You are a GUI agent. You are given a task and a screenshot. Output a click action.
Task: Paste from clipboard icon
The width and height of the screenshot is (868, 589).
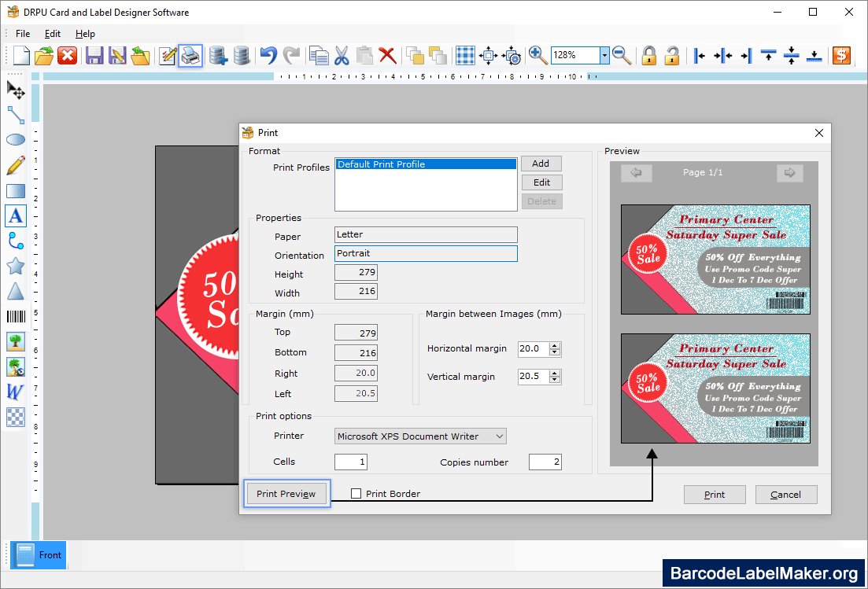pos(364,55)
